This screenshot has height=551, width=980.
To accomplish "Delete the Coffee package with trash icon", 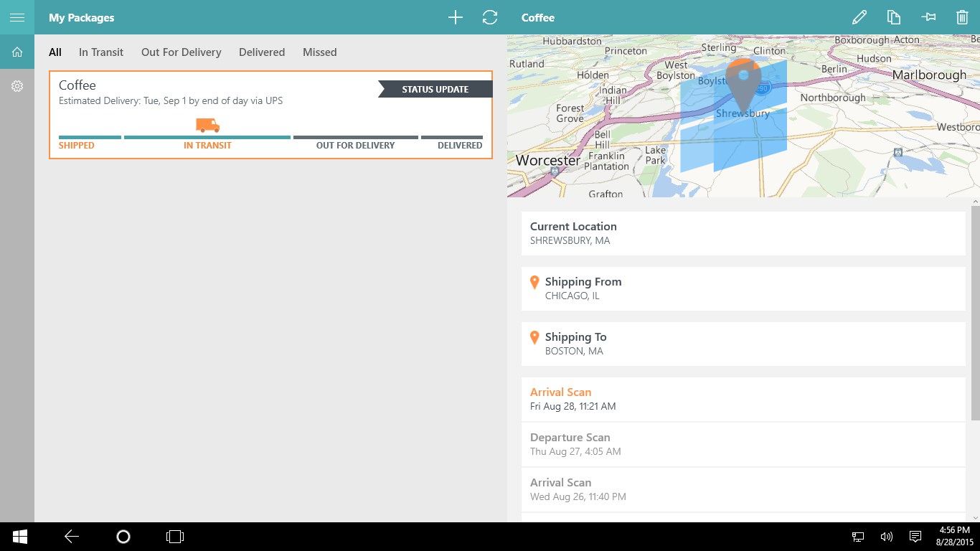I will pos(962,17).
